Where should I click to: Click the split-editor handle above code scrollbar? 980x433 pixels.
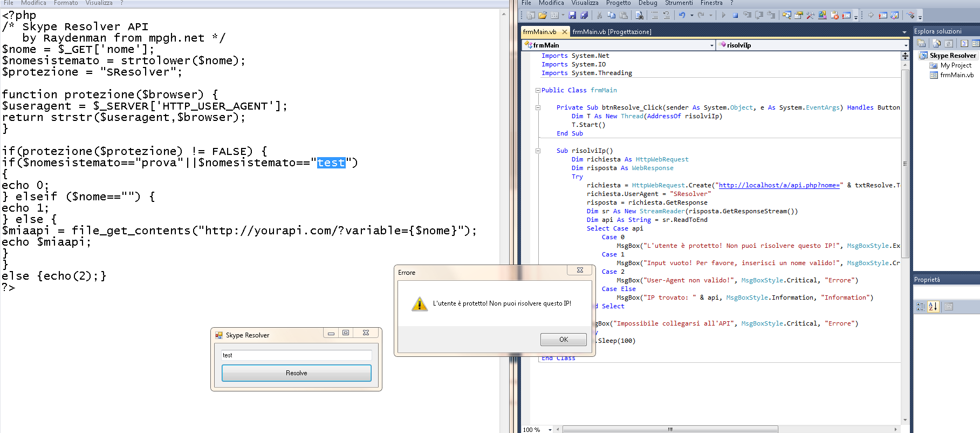coord(905,56)
